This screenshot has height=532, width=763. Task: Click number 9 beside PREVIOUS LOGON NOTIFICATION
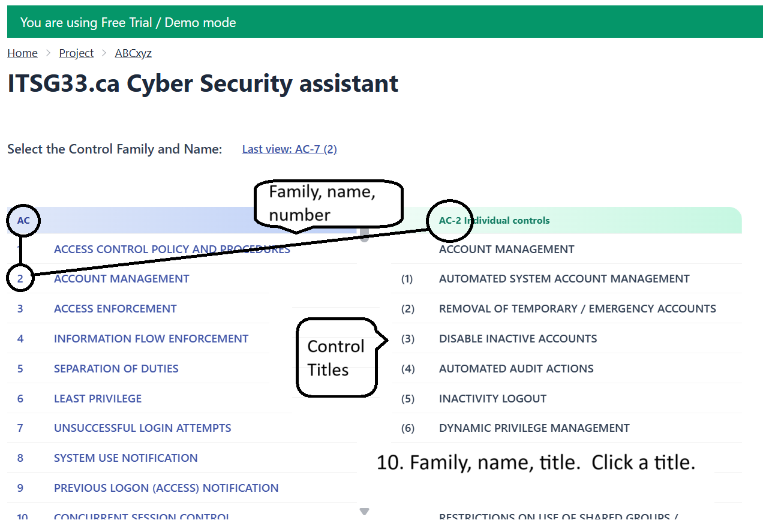[x=20, y=488]
